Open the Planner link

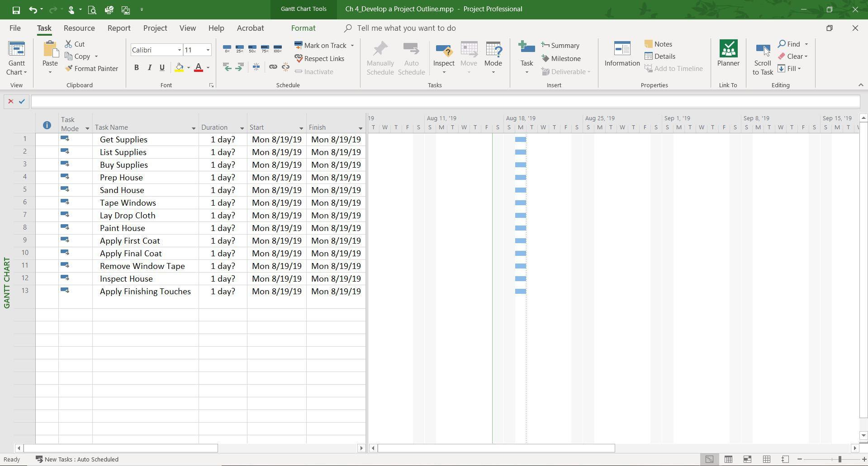point(728,54)
